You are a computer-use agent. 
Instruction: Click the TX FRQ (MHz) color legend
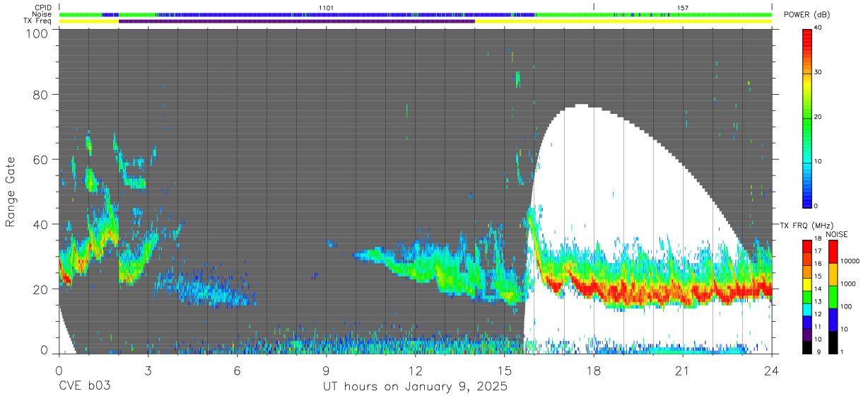point(808,296)
